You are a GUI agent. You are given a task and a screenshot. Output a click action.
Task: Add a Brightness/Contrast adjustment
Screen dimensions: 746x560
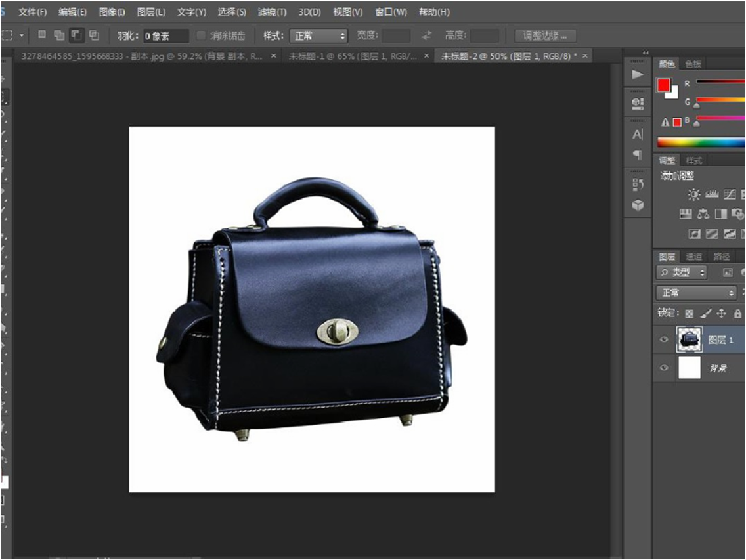[693, 194]
